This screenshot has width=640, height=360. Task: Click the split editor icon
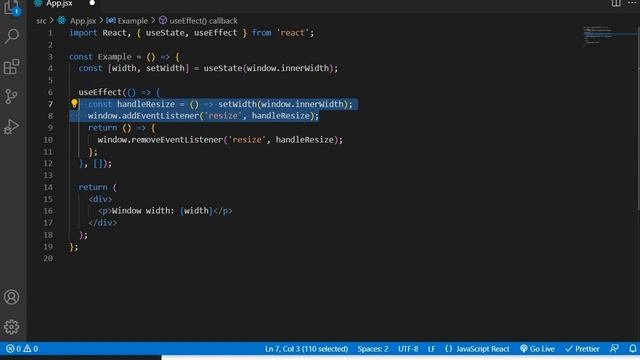pyautogui.click(x=616, y=3)
